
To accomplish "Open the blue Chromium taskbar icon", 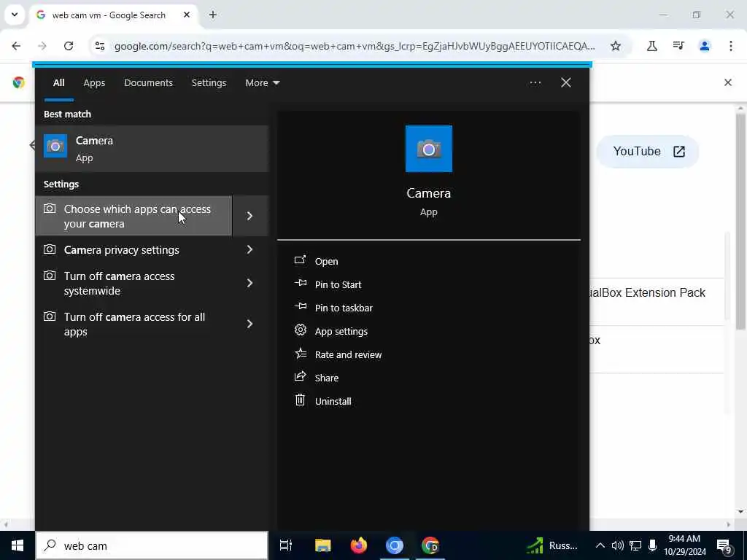I will point(394,545).
